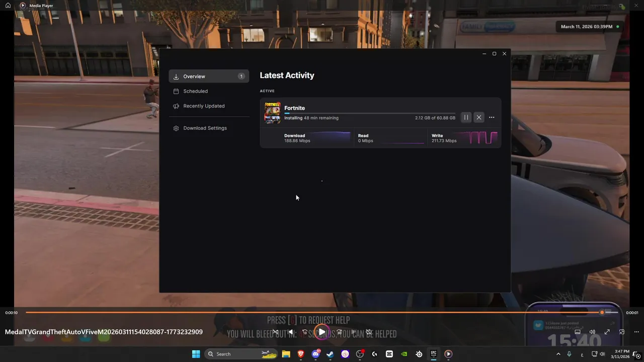Switch Media Player to mini player
Screen dimensions: 644x362
[622, 332]
